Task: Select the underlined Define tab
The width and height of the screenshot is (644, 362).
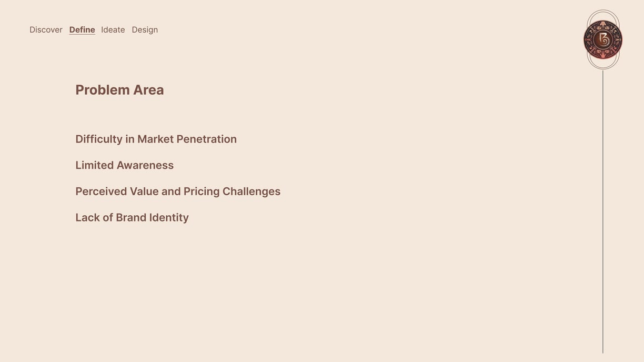Action: click(x=82, y=30)
